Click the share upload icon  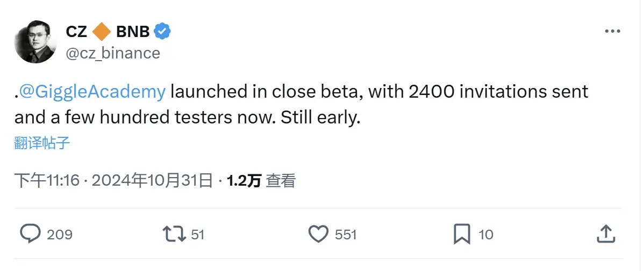(606, 234)
